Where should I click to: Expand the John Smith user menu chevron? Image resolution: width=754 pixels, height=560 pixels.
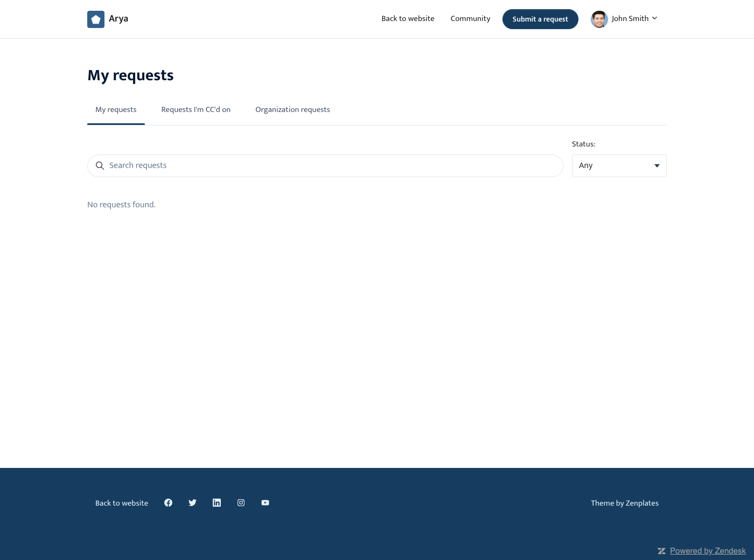coord(655,18)
